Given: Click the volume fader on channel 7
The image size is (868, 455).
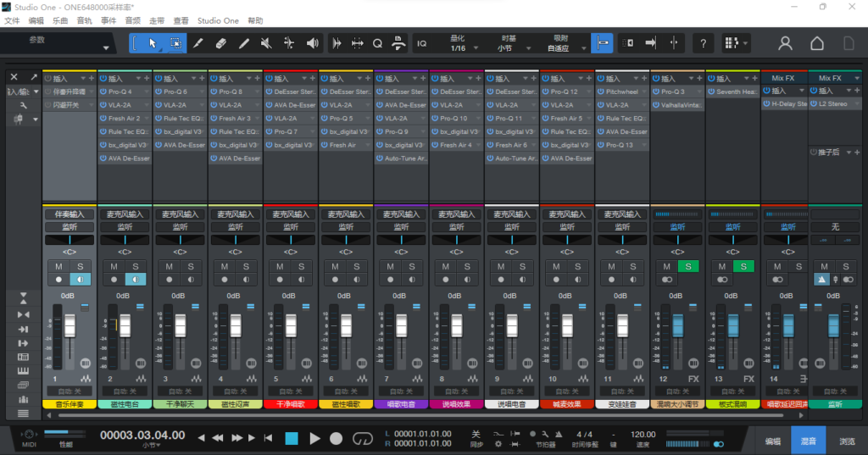Looking at the screenshot, I should pos(400,326).
